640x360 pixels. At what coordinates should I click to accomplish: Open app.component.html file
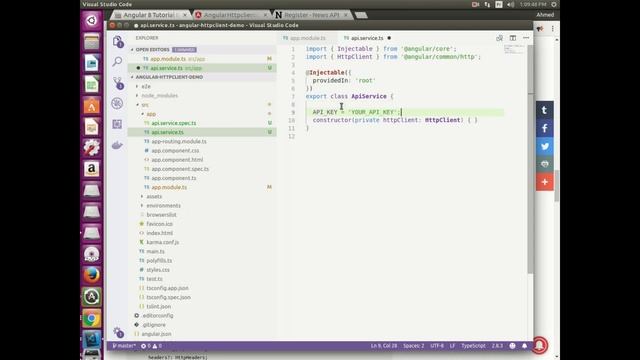pyautogui.click(x=177, y=160)
